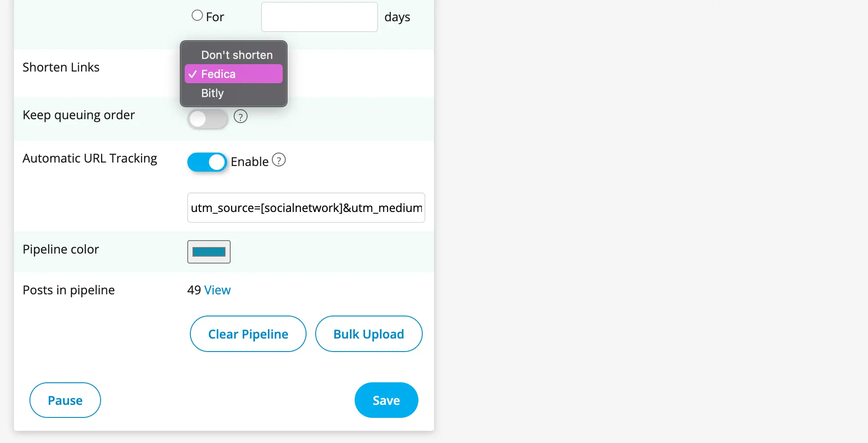Click help icon beside Enable URL tracking
The width and height of the screenshot is (868, 443).
point(279,160)
